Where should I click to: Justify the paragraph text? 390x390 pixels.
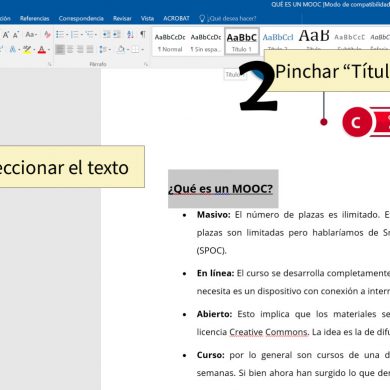(x=90, y=50)
